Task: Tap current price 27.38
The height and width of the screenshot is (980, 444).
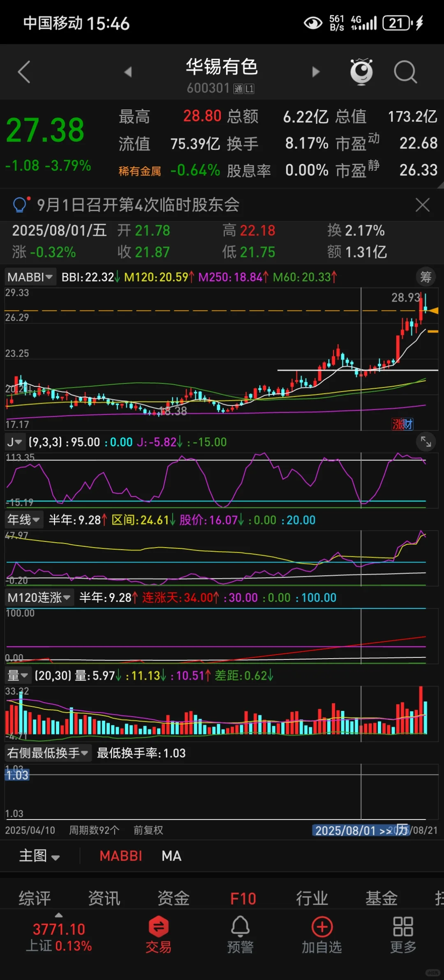Action: (45, 130)
